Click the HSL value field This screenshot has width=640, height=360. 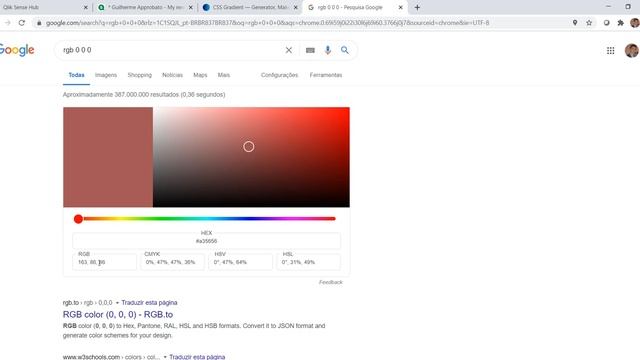pos(308,262)
